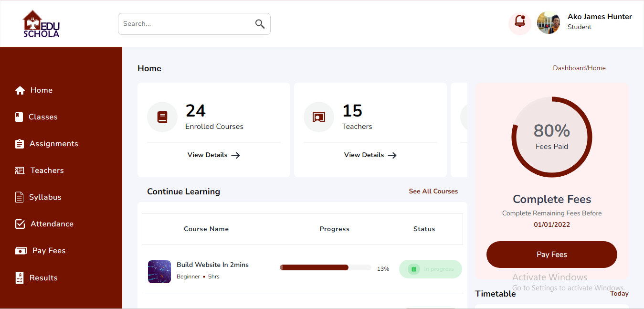The height and width of the screenshot is (309, 644).
Task: Open the Classes menu item
Action: pos(43,117)
